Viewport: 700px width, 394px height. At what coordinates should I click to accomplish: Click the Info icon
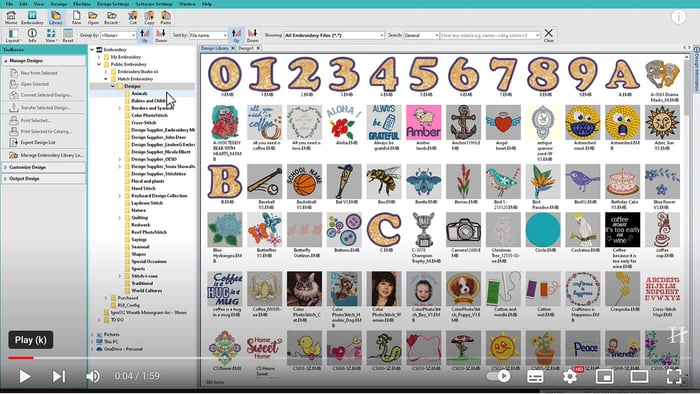pos(32,35)
